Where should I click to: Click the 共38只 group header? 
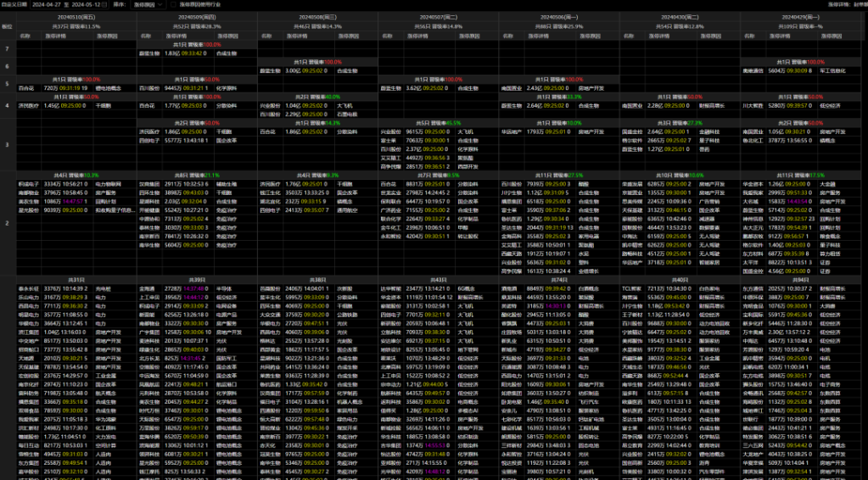pos(317,281)
